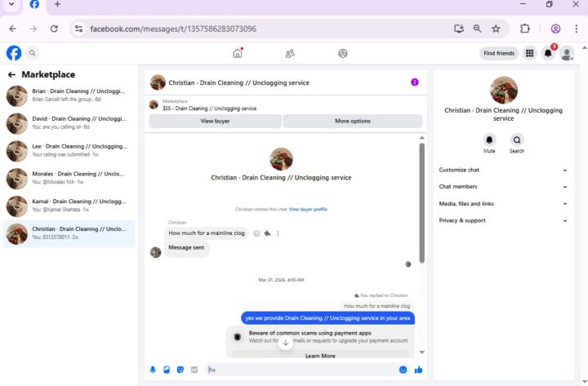Open Lee Drain Cleaning conversation
The width and height of the screenshot is (588, 386).
pyautogui.click(x=69, y=151)
